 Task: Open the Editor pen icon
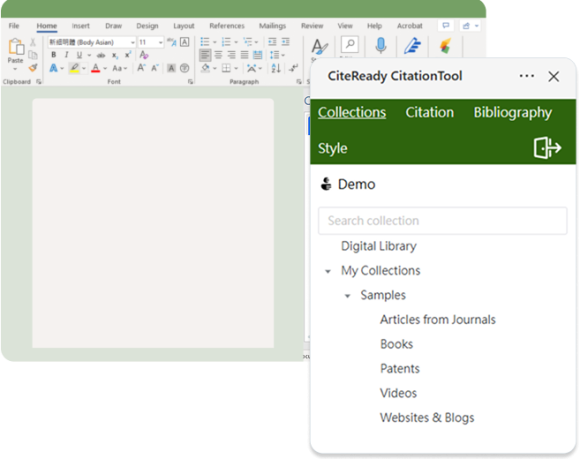click(412, 46)
